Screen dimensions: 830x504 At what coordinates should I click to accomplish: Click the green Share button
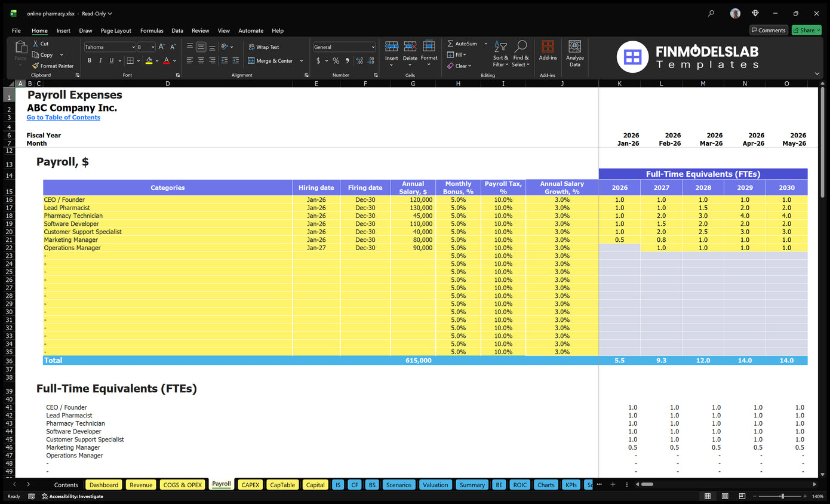coord(806,30)
